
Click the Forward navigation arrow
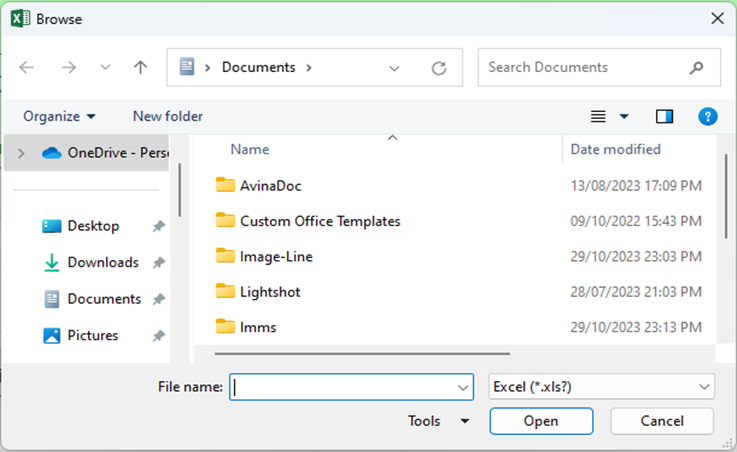68,68
